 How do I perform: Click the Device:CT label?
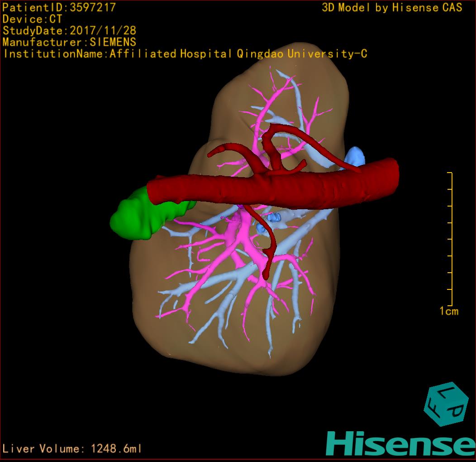32,19
